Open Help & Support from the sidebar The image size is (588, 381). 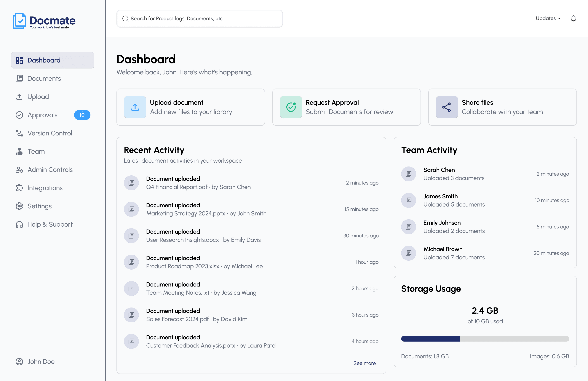pyautogui.click(x=53, y=224)
